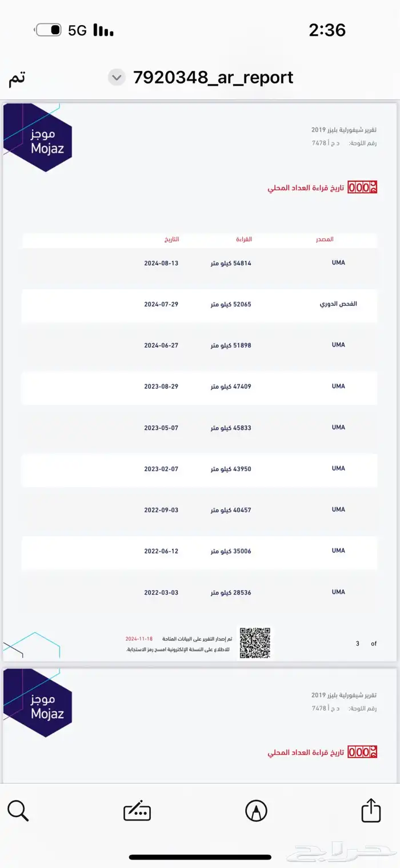Select the periodic inspection (الفحص الدوري) row
This screenshot has width=400, height=868.
[x=199, y=304]
